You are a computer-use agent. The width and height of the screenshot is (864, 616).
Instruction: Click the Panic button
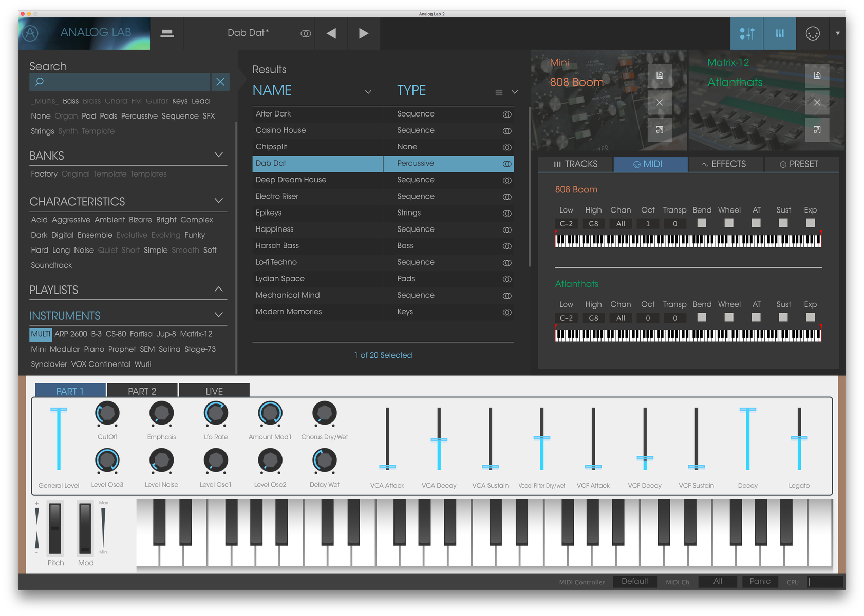pyautogui.click(x=760, y=582)
